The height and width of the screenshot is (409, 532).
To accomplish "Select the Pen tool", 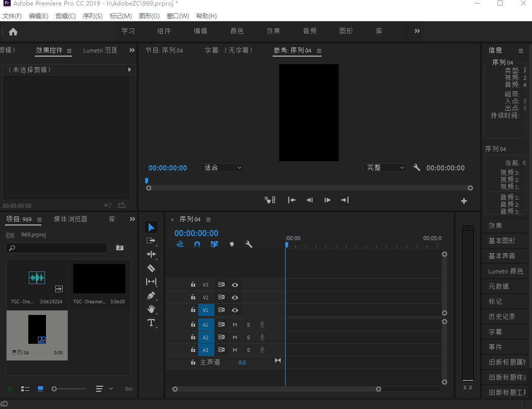I will 151,295.
